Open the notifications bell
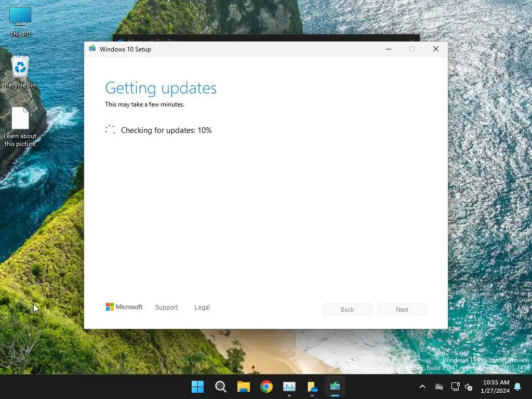532x399 pixels. point(518,387)
